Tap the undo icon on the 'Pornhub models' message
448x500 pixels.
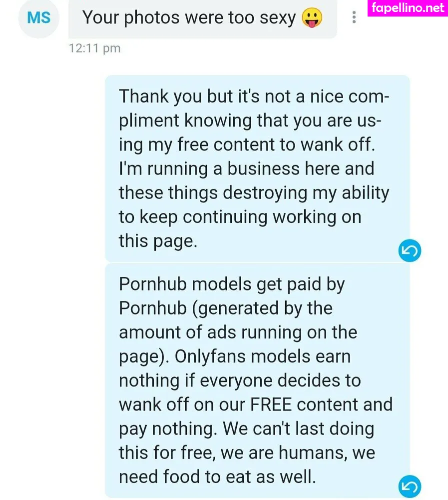pyautogui.click(x=410, y=486)
